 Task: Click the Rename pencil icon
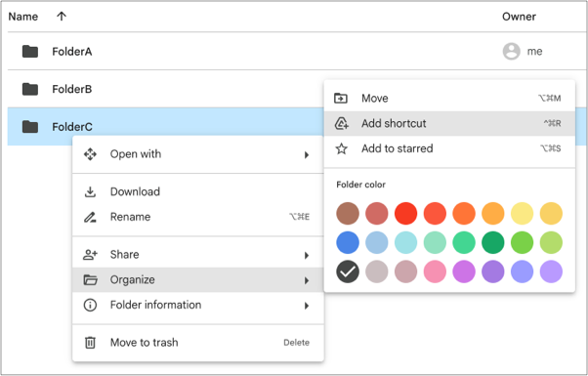(x=90, y=217)
